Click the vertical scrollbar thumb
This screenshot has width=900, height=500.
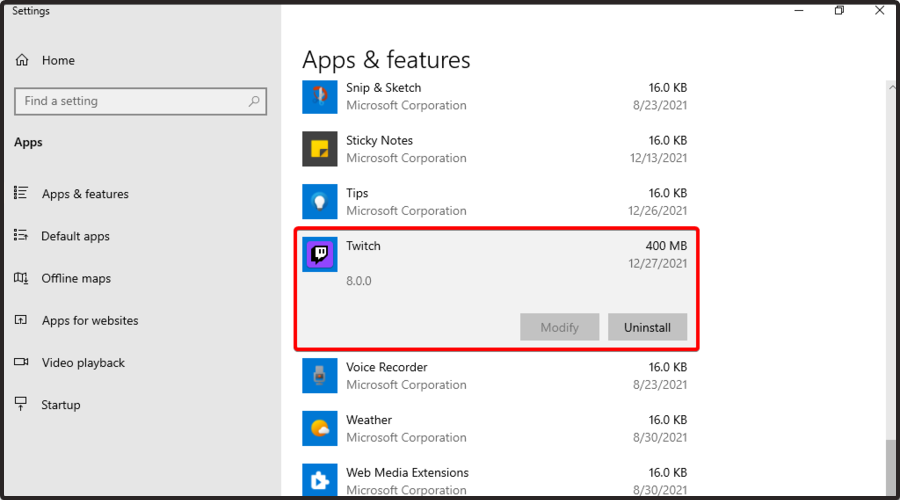pyautogui.click(x=890, y=467)
